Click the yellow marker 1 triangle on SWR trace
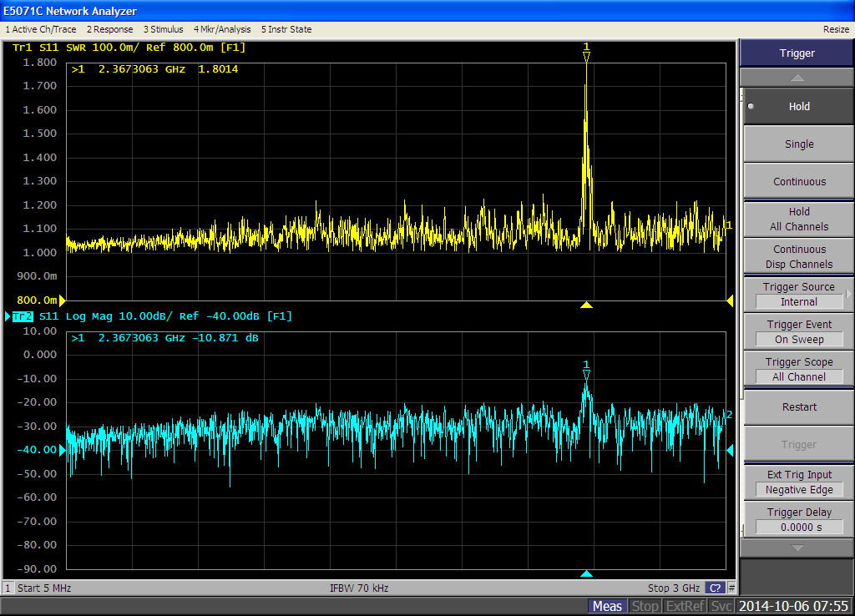The height and width of the screenshot is (616, 855). click(586, 56)
